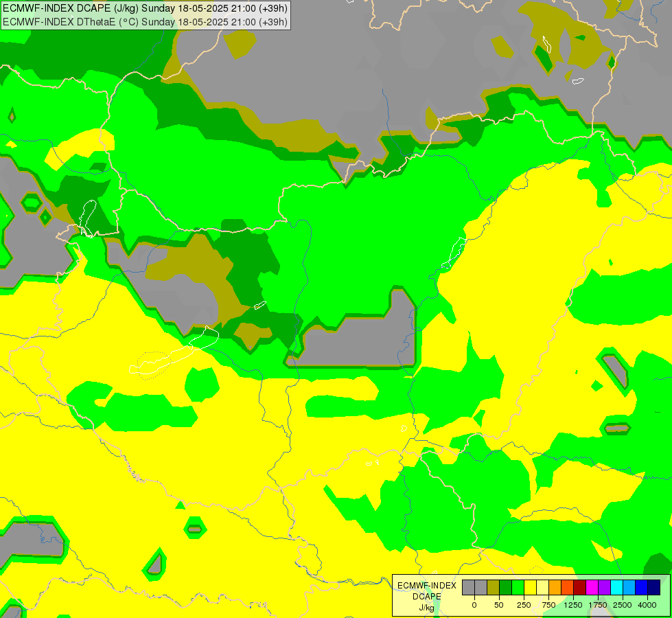Pick the bright yellow legend swatch
The image size is (672, 618).
click(x=530, y=588)
